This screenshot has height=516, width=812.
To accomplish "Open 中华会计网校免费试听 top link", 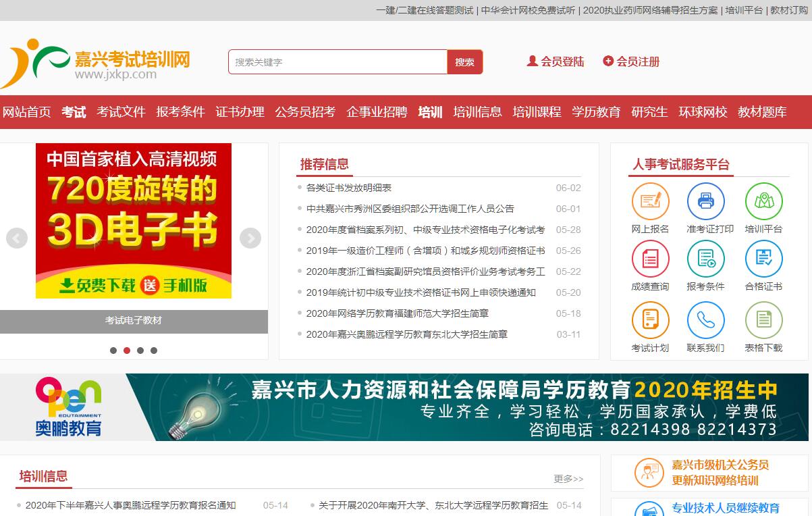I will (528, 10).
